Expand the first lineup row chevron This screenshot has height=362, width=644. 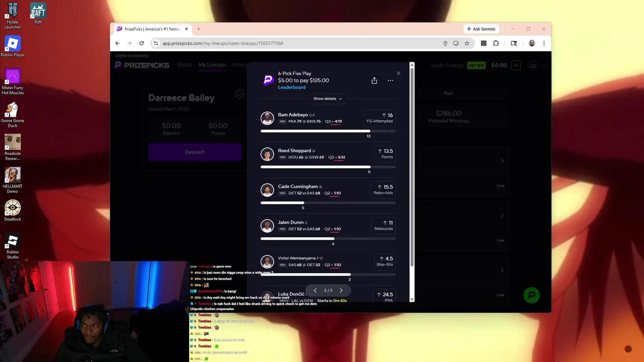tap(502, 161)
